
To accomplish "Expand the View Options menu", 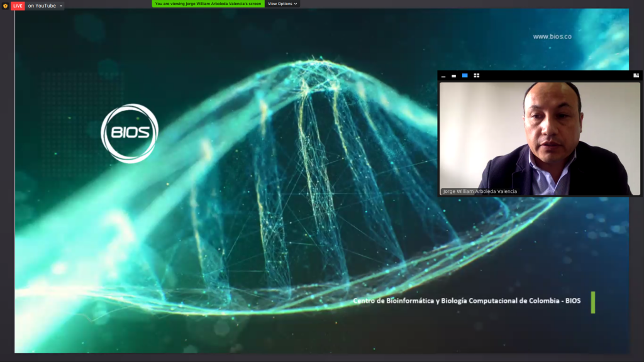I will 282,4.
